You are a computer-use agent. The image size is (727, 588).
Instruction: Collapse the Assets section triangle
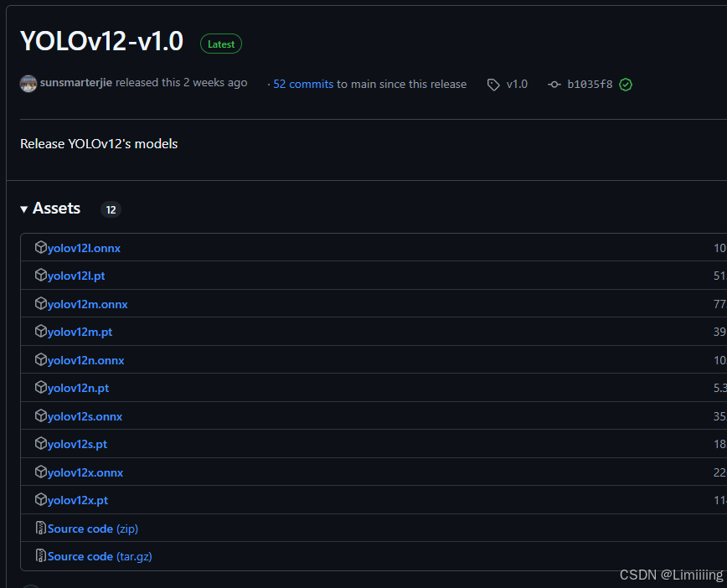(x=24, y=209)
